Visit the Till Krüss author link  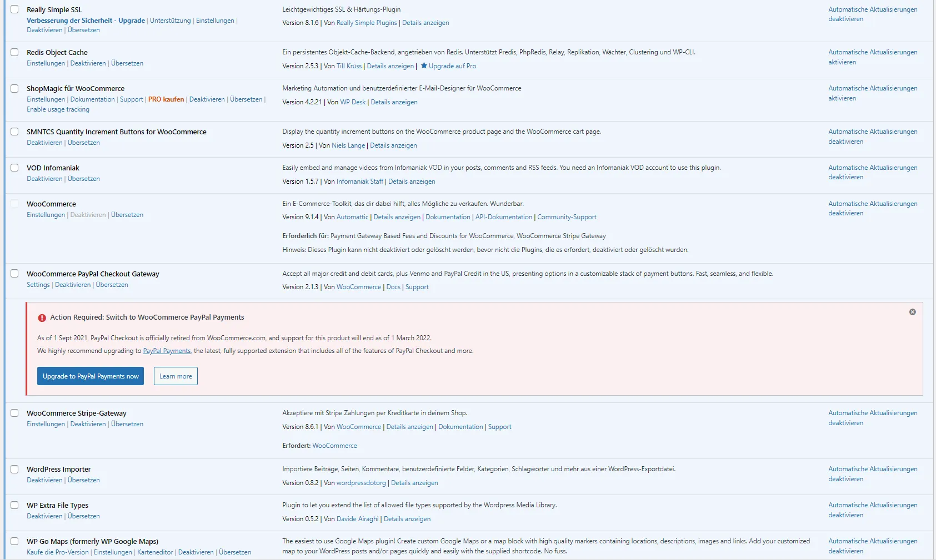pos(349,66)
